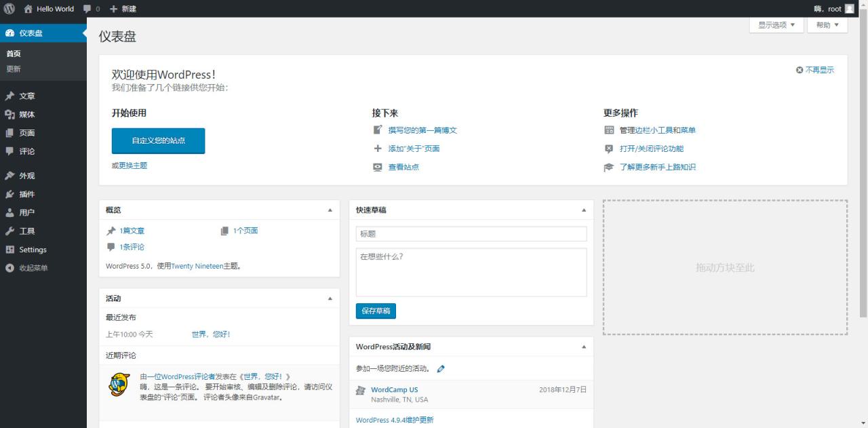This screenshot has width=868, height=428.
Task: Select the 更新 submenu item
Action: click(14, 69)
